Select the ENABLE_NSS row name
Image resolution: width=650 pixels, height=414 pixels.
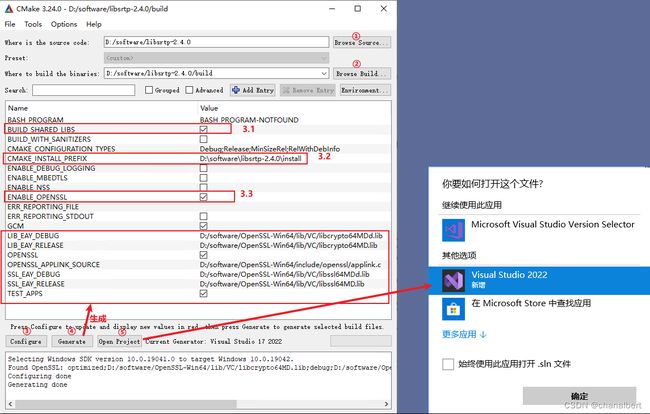coord(28,187)
